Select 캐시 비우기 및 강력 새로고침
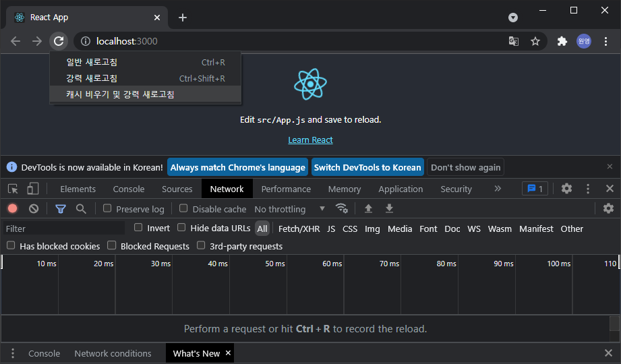 pyautogui.click(x=146, y=94)
